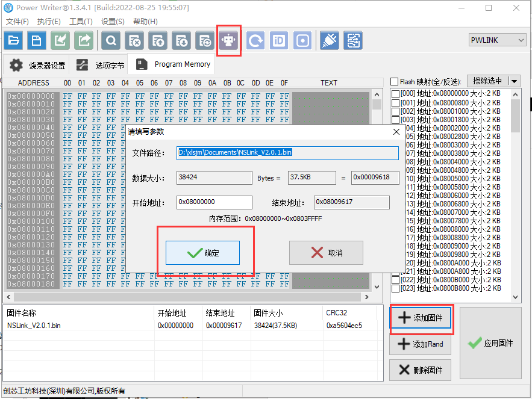Click the 开始地址 input field

pos(214,203)
